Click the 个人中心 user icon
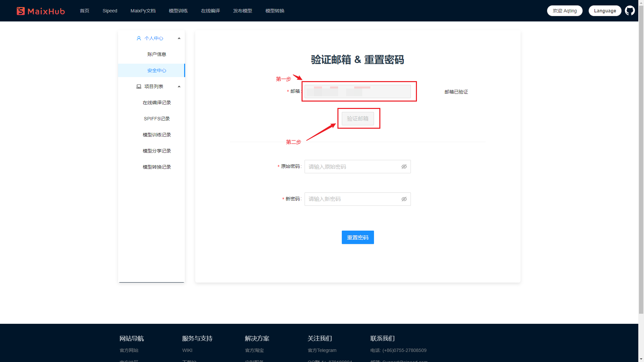Image resolution: width=644 pixels, height=362 pixels. click(x=139, y=38)
